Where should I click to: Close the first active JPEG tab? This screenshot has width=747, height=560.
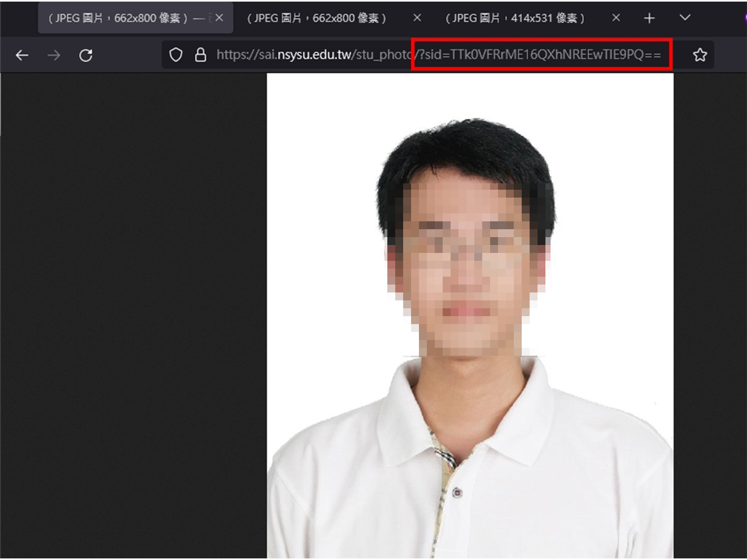tap(219, 18)
